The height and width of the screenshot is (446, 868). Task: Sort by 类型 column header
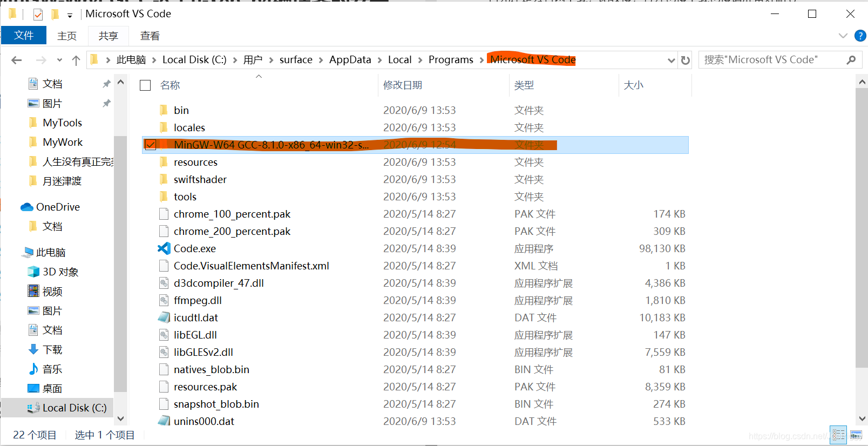524,85
